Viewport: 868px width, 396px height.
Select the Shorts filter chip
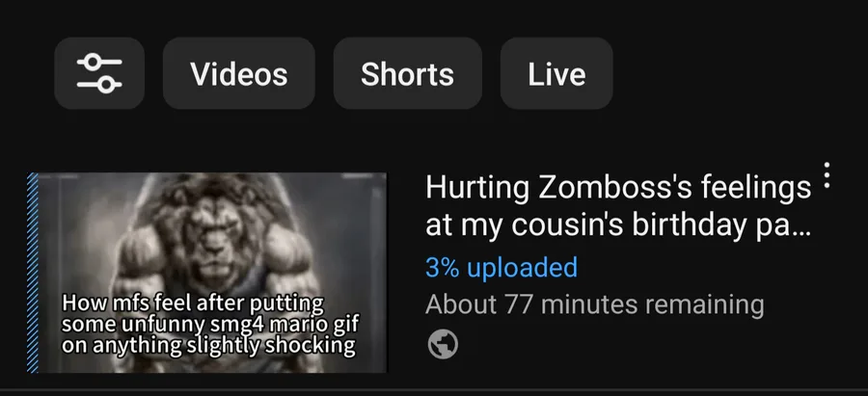point(407,73)
